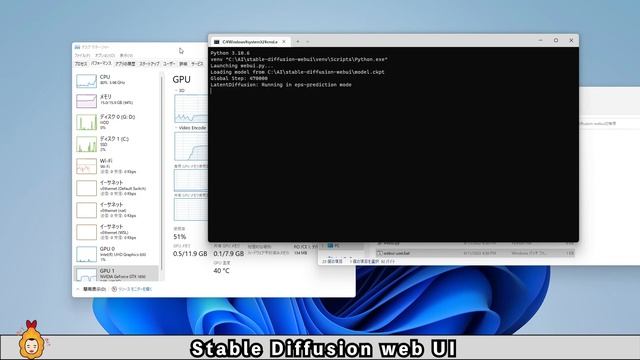The height and width of the screenshot is (360, 640).
Task: Open a new terminal tab with plus
Action: click(x=298, y=42)
